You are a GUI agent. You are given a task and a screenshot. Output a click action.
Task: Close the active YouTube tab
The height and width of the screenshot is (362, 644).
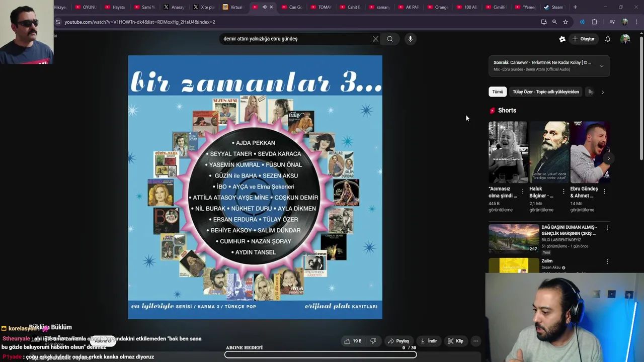[x=271, y=7]
